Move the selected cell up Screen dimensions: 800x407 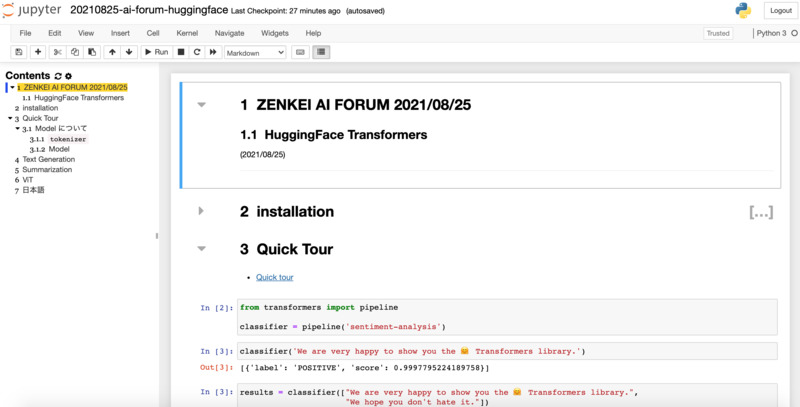(x=112, y=52)
